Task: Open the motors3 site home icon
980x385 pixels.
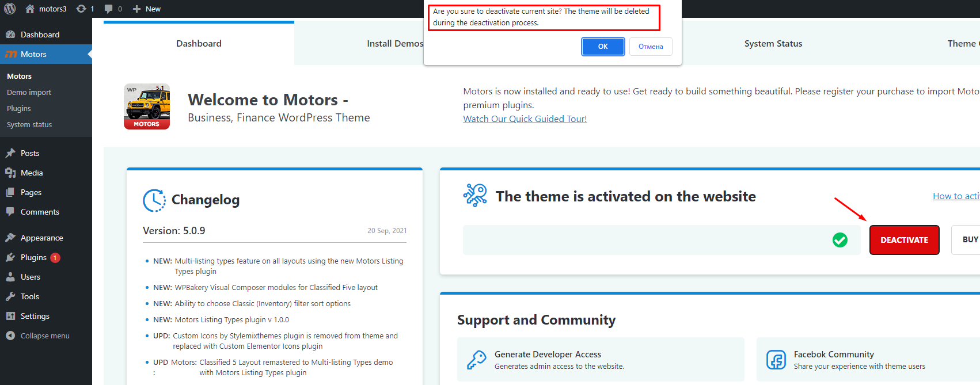Action: point(30,9)
